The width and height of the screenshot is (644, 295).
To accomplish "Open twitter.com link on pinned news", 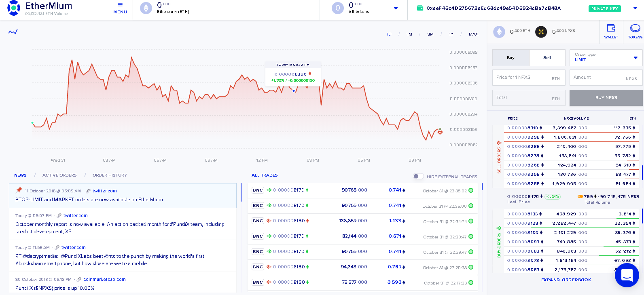I will [x=104, y=191].
